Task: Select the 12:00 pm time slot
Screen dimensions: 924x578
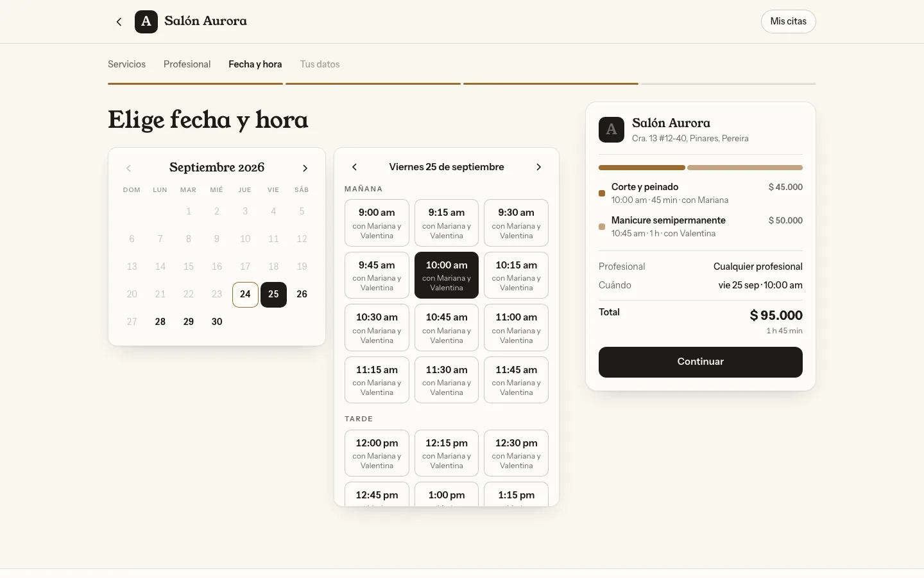Action: click(377, 453)
